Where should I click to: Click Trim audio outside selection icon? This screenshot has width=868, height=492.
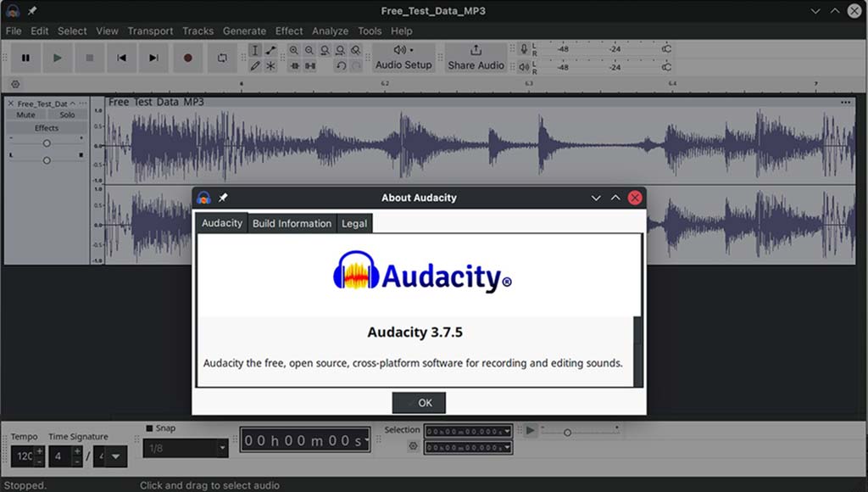pos(294,66)
